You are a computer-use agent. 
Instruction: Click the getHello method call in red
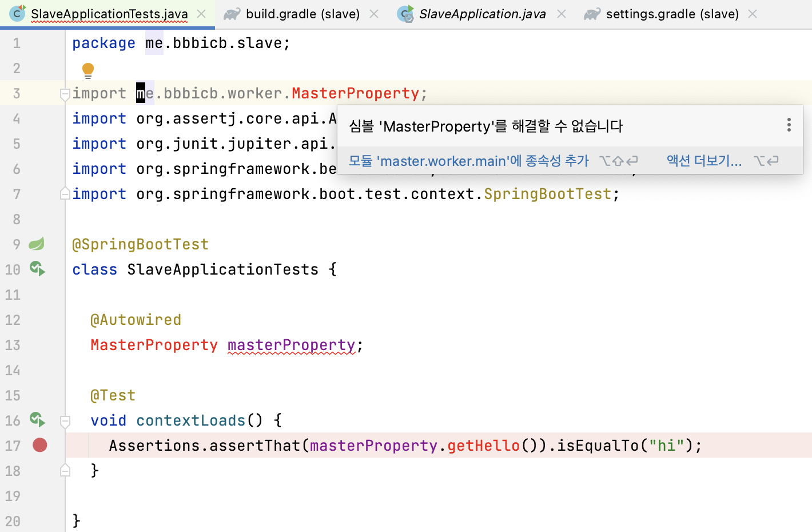pyautogui.click(x=484, y=446)
